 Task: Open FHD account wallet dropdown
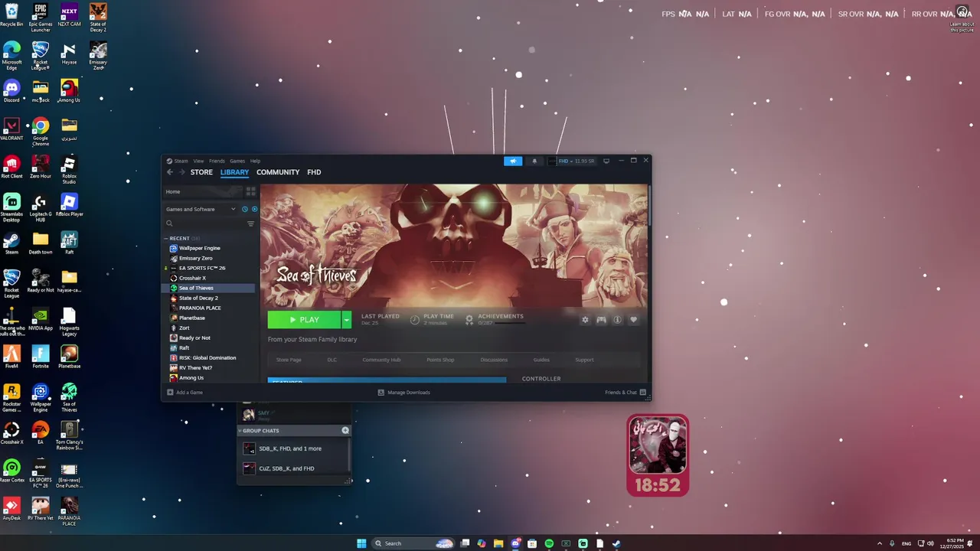click(571, 161)
